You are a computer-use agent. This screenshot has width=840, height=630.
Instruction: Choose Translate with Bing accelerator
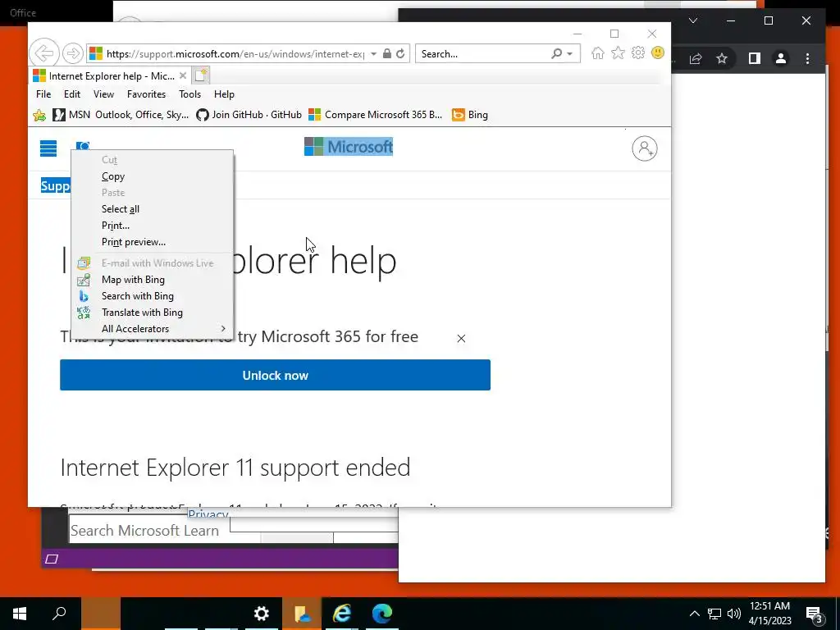tap(152, 313)
